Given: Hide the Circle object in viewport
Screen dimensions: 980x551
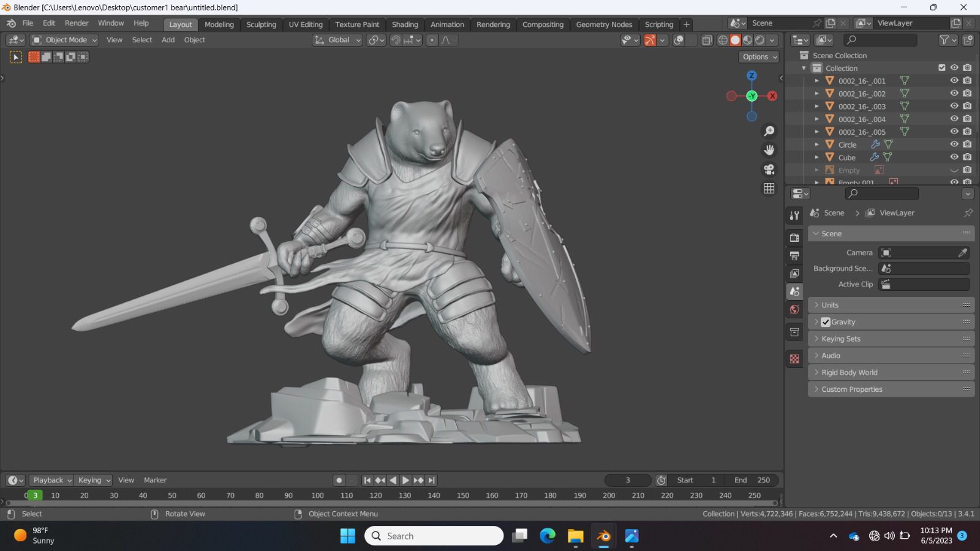Looking at the screenshot, I should pyautogui.click(x=954, y=144).
